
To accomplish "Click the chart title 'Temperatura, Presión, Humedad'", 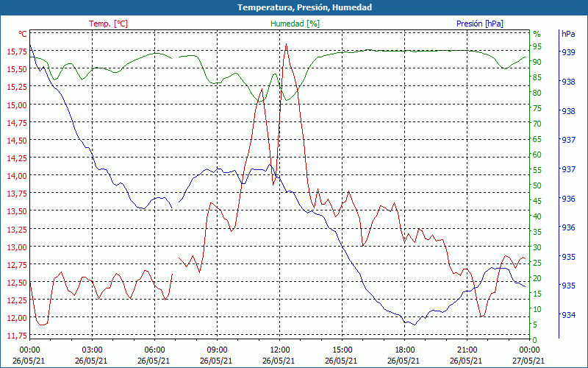I will pos(304,7).
